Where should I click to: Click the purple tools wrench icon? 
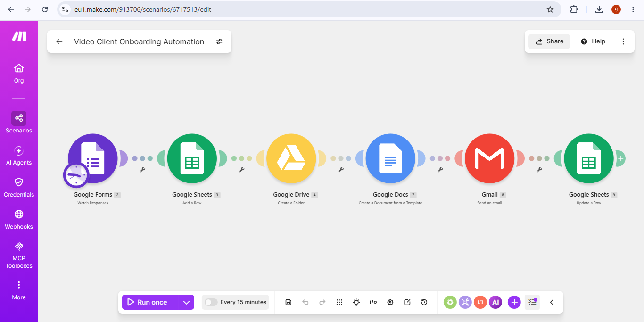point(465,302)
